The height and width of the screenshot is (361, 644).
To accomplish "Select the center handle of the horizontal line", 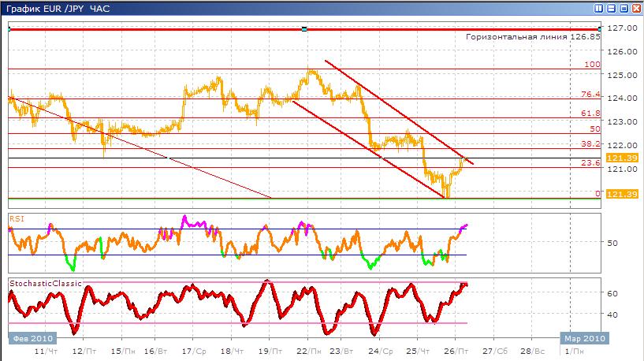I will click(304, 29).
